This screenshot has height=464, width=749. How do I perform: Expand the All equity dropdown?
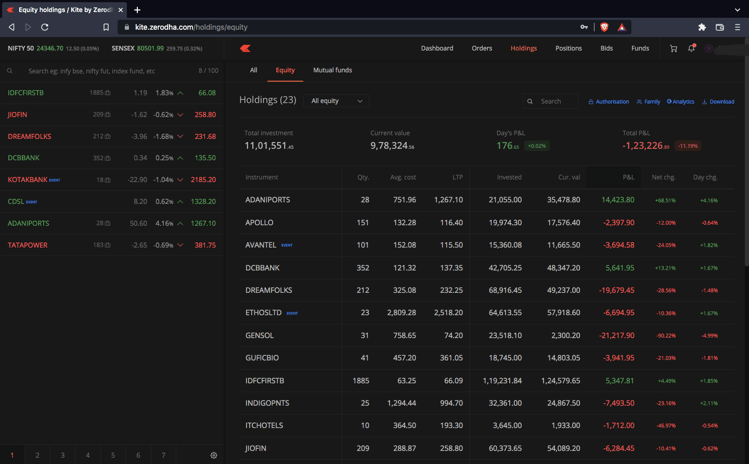tap(336, 101)
